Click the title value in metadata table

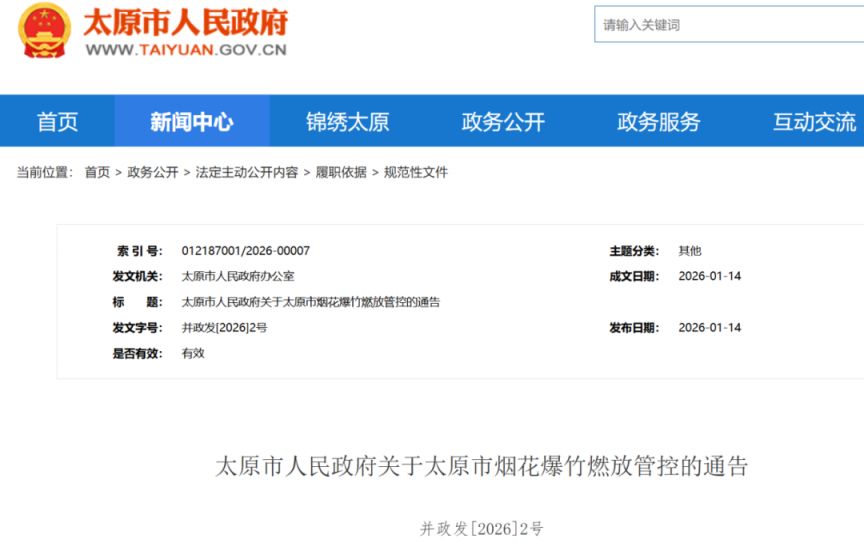[311, 302]
